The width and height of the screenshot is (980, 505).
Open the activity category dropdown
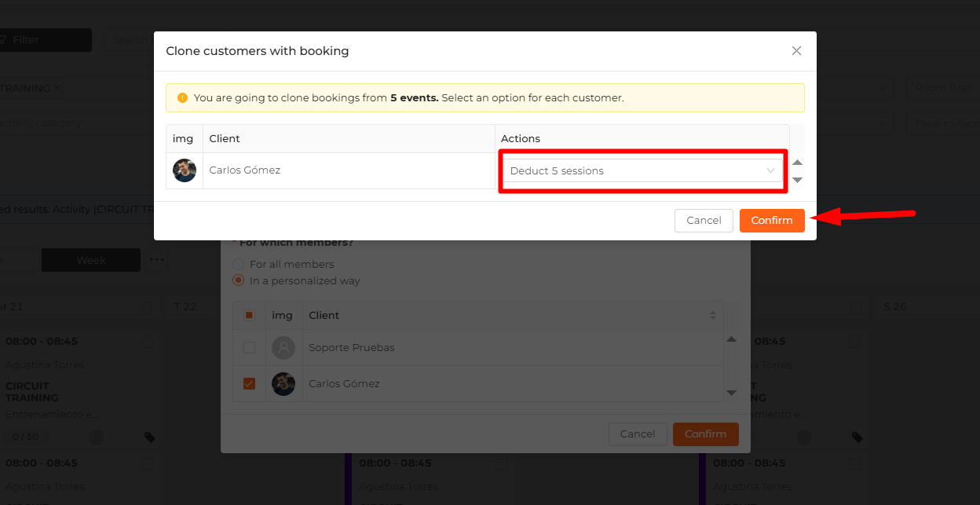(77, 123)
